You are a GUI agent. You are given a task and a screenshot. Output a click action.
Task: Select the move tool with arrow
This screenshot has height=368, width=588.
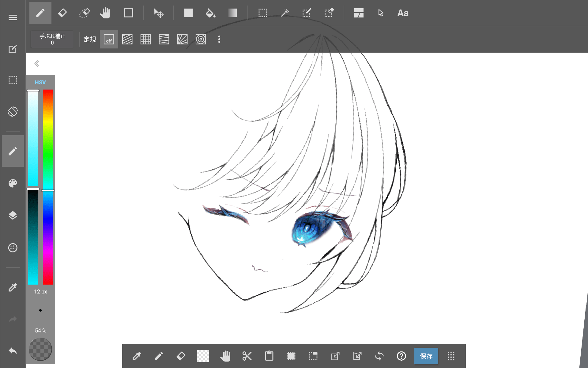(x=159, y=13)
